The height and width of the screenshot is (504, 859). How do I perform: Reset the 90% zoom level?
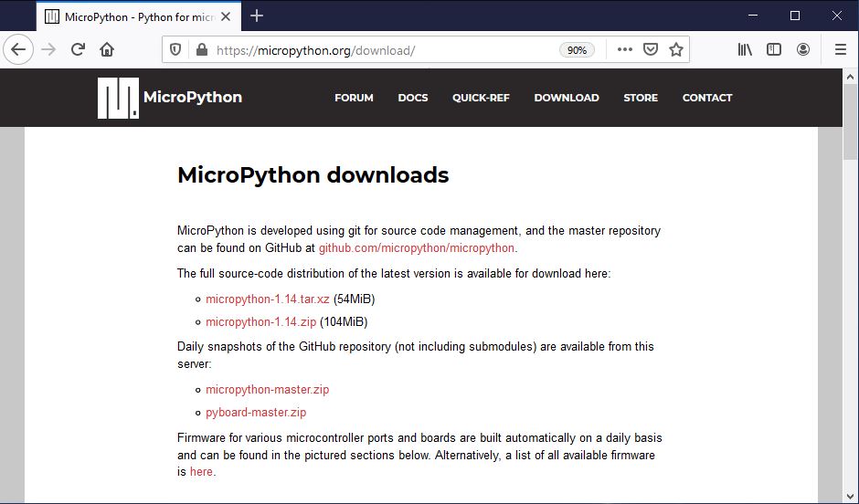pos(577,50)
